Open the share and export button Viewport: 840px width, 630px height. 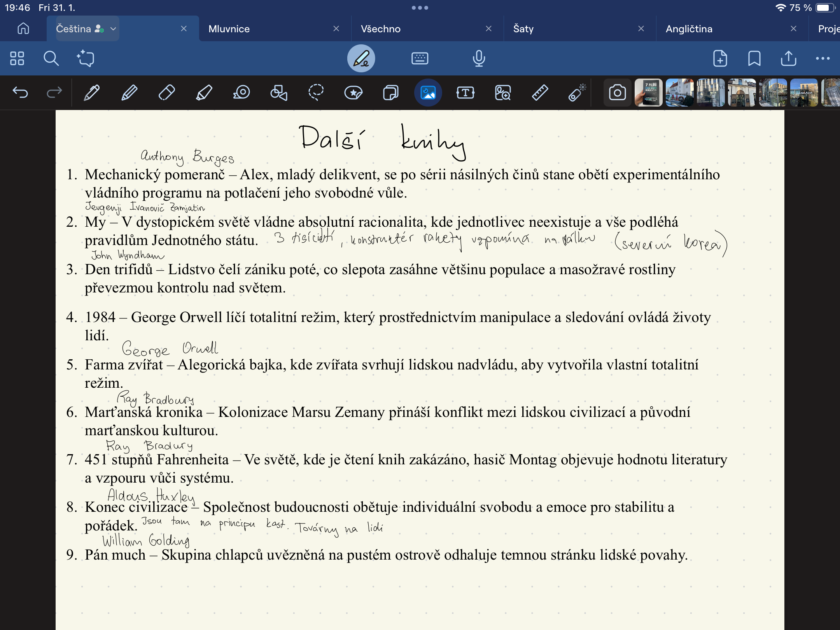[788, 59]
